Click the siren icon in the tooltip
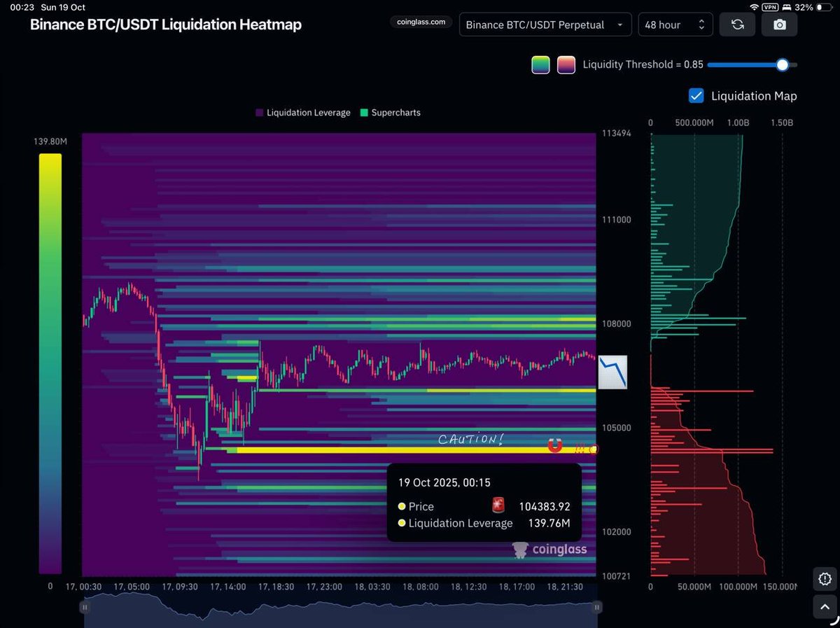This screenshot has height=628, width=840. click(x=498, y=505)
